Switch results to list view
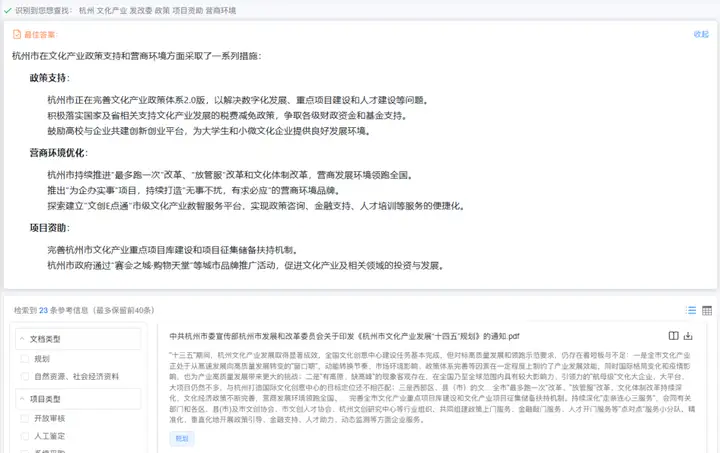 pyautogui.click(x=691, y=311)
